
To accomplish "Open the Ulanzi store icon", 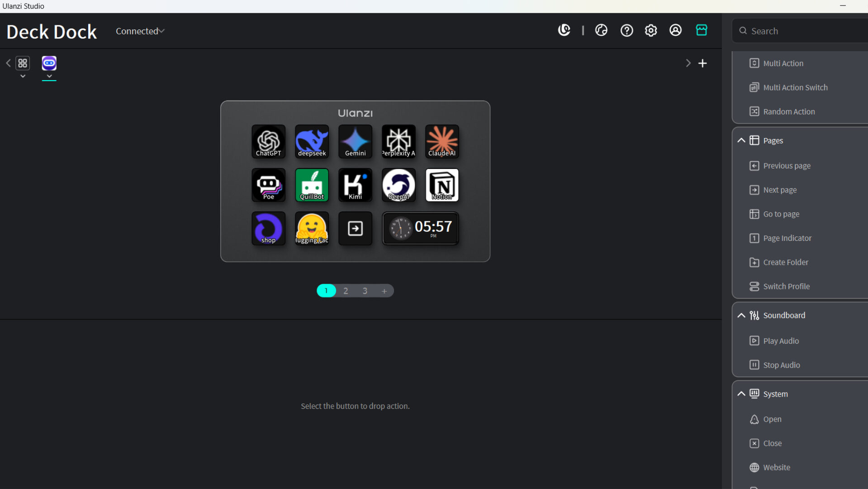I will pyautogui.click(x=702, y=30).
